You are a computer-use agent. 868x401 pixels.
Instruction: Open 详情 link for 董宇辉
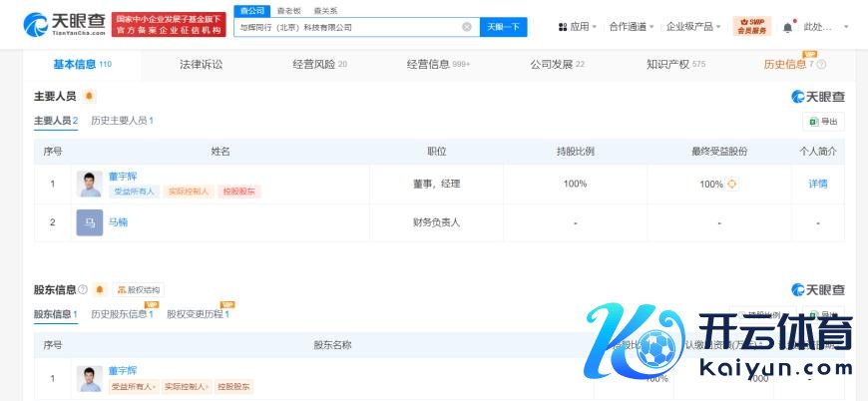817,184
